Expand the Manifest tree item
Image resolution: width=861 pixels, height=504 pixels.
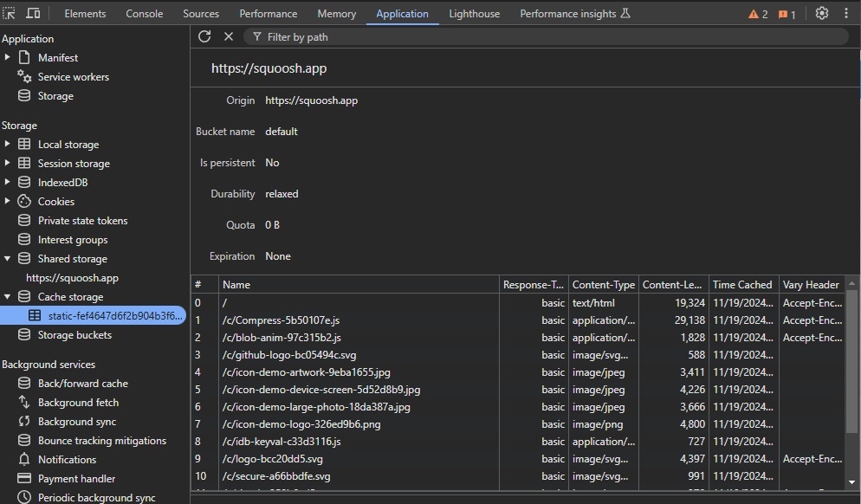pyautogui.click(x=8, y=57)
